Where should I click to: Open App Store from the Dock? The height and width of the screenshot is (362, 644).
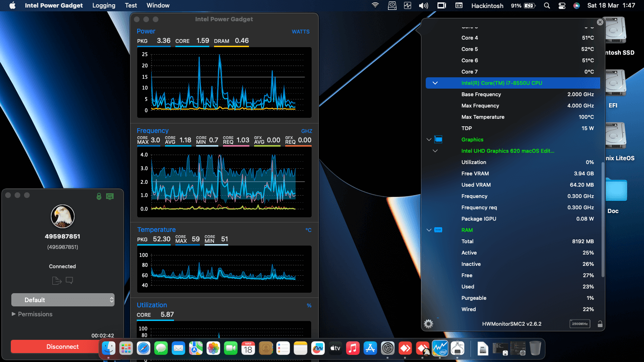click(370, 348)
